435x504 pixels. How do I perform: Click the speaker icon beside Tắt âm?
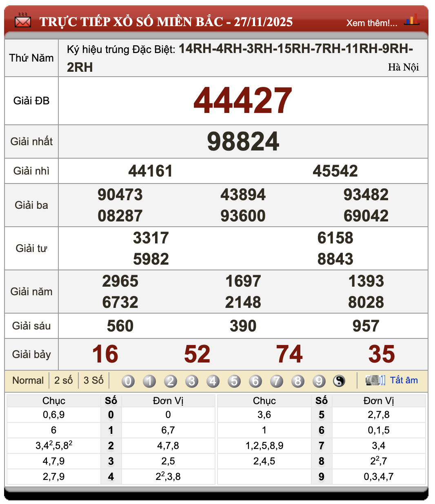375,380
